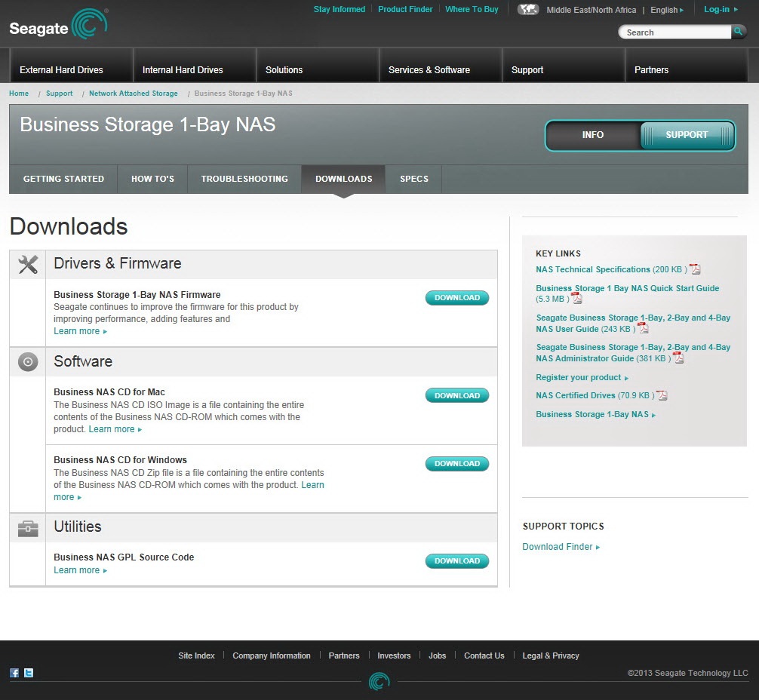The height and width of the screenshot is (700, 759).
Task: Download Business NAS CD for Windows
Action: coord(457,464)
